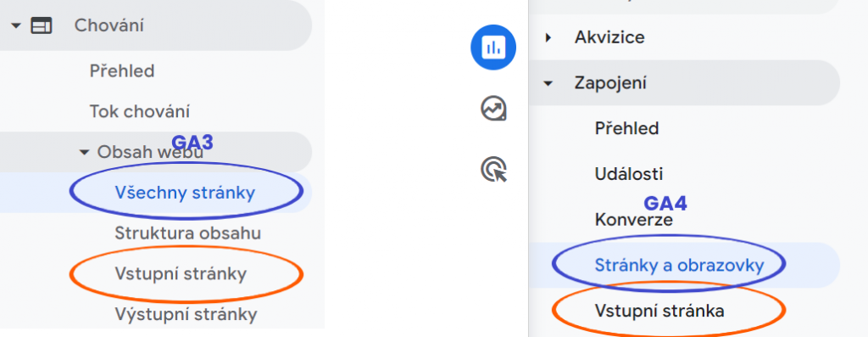
Task: Open the Konverze report
Action: pos(634,220)
